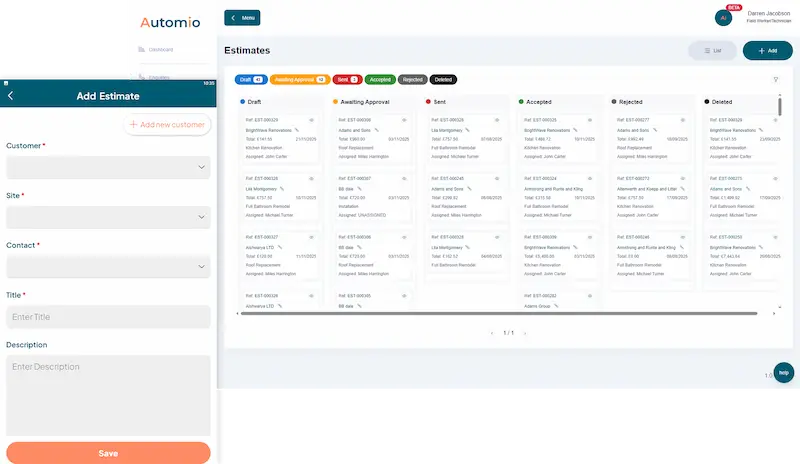The image size is (800, 464).
Task: View Deleted card EST-000250 with eye icon
Action: pos(776,237)
